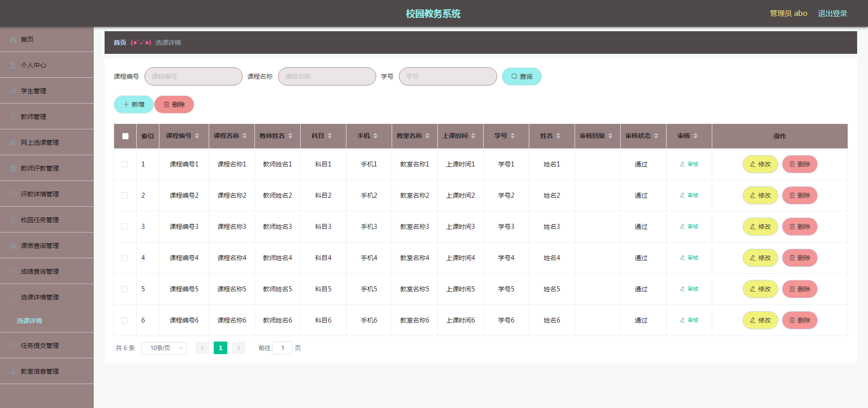This screenshot has width=868, height=408.
Task: Sort the 教师姓名 column using its sort arrows
Action: [290, 136]
